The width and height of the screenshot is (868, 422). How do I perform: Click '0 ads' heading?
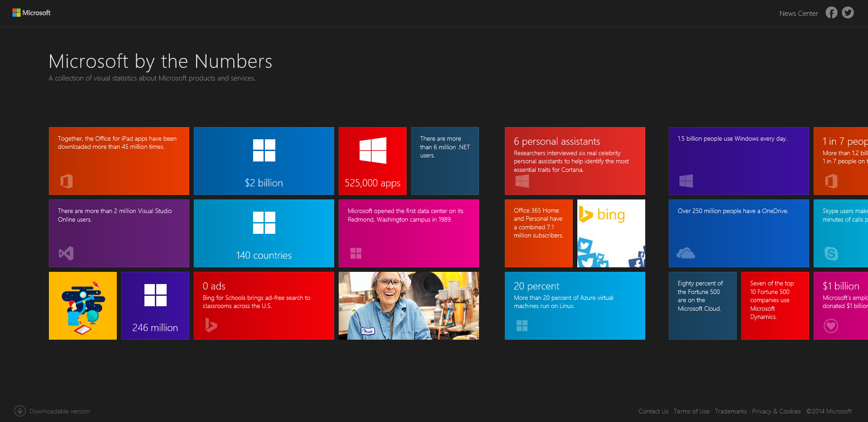[214, 286]
